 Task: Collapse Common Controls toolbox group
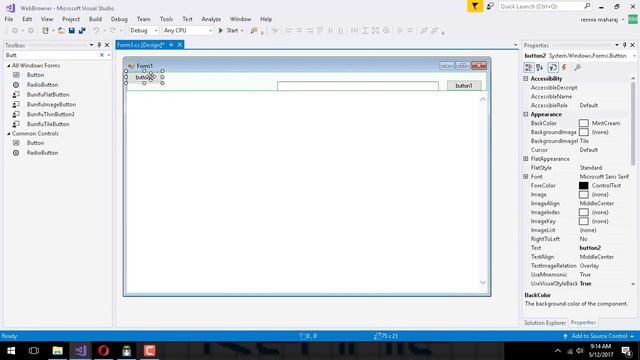tap(9, 133)
